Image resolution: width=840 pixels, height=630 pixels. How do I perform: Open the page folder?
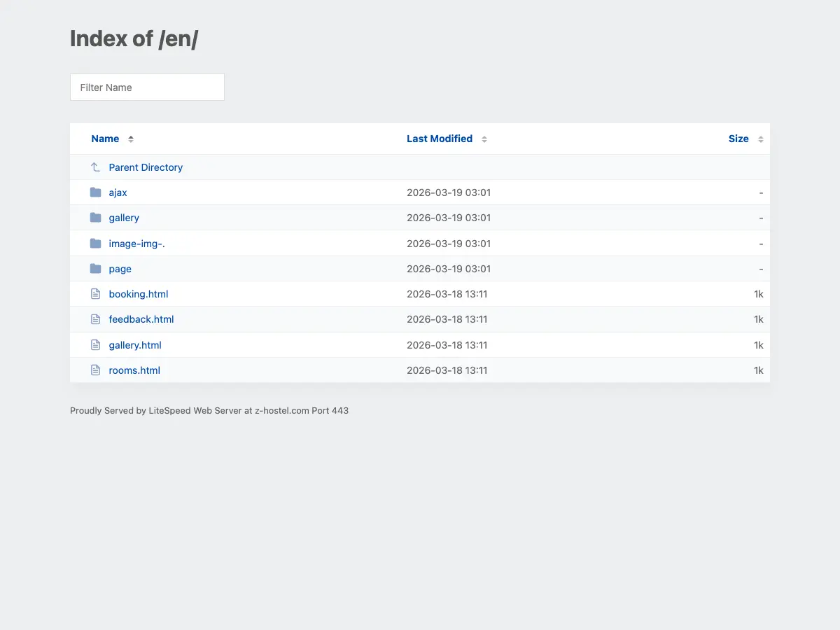(120, 269)
